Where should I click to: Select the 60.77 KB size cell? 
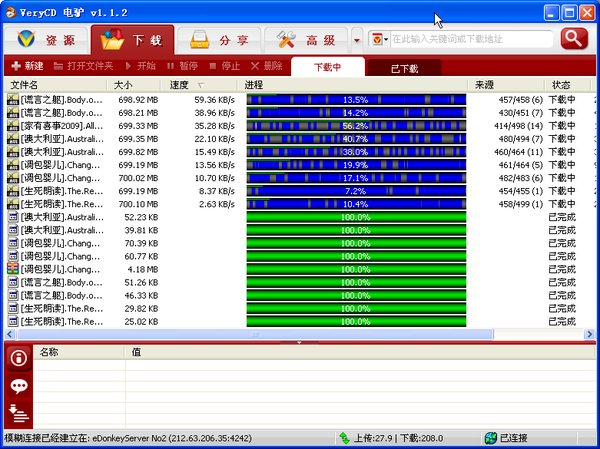(x=141, y=256)
